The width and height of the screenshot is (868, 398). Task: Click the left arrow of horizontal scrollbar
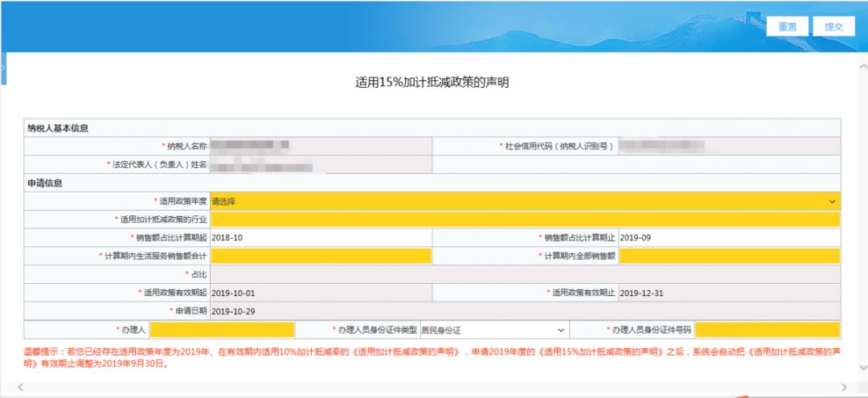coord(20,387)
